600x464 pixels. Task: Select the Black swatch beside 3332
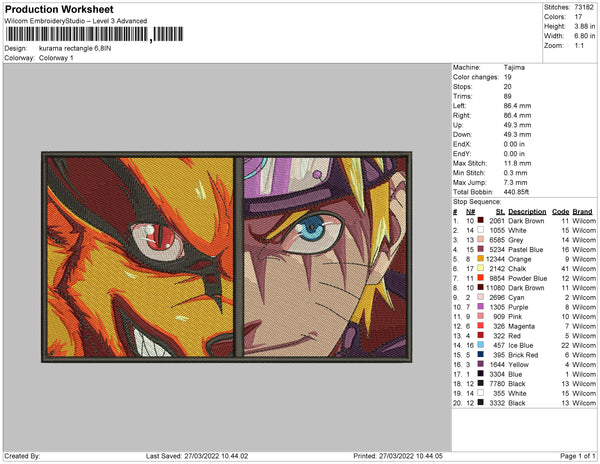[480, 402]
